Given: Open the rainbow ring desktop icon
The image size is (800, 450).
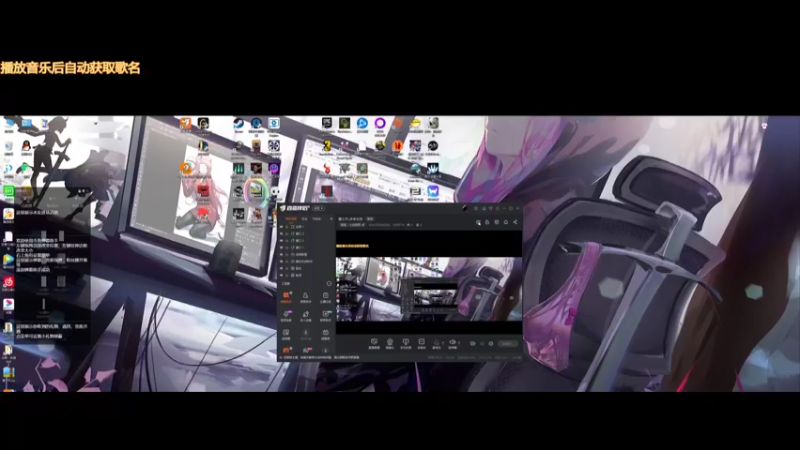Looking at the screenshot, I should [x=256, y=192].
